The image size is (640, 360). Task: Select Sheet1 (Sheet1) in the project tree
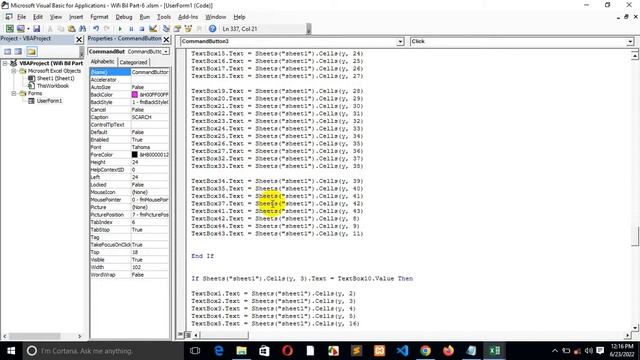coord(56,78)
